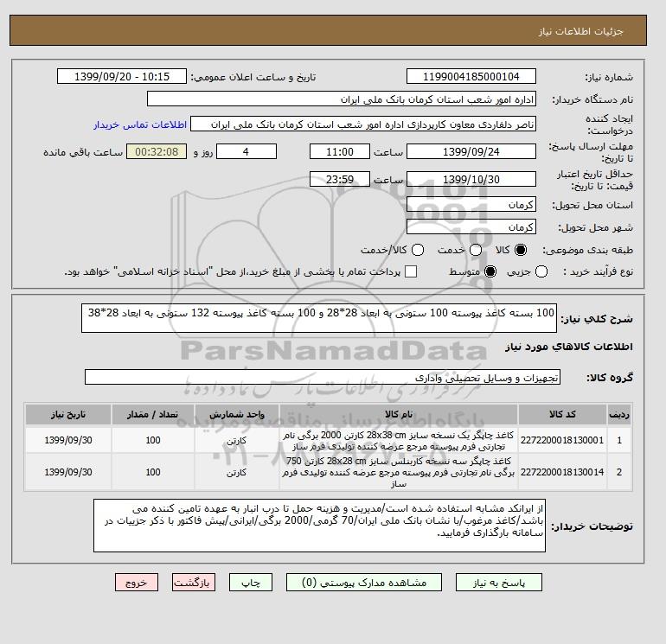Click the جزئیات اطلاعات نیاز page title
The width and height of the screenshot is (666, 644).
[580, 31]
